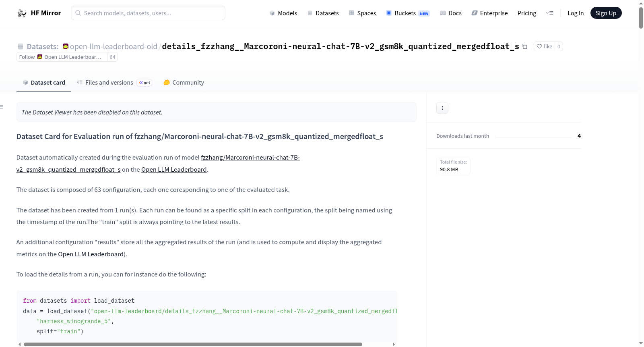Open Open LLM Leaderboard link after 'metrics on the'
This screenshot has width=644, height=347.
[x=91, y=254]
